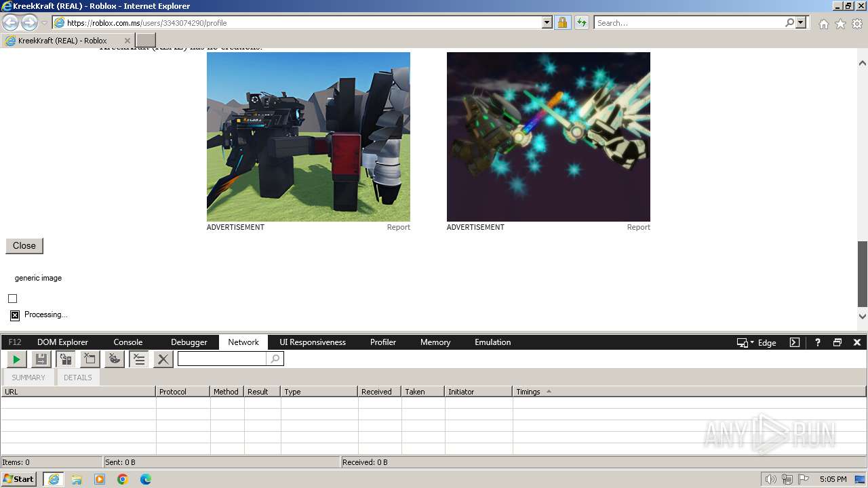The width and height of the screenshot is (868, 488).
Task: Open the right glowing swords advertisement image
Action: click(x=549, y=137)
